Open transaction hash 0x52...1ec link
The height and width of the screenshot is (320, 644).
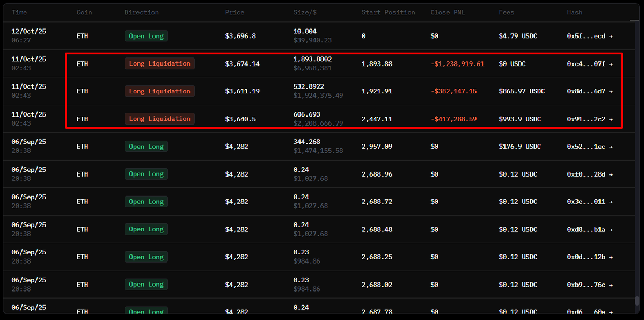pyautogui.click(x=589, y=147)
